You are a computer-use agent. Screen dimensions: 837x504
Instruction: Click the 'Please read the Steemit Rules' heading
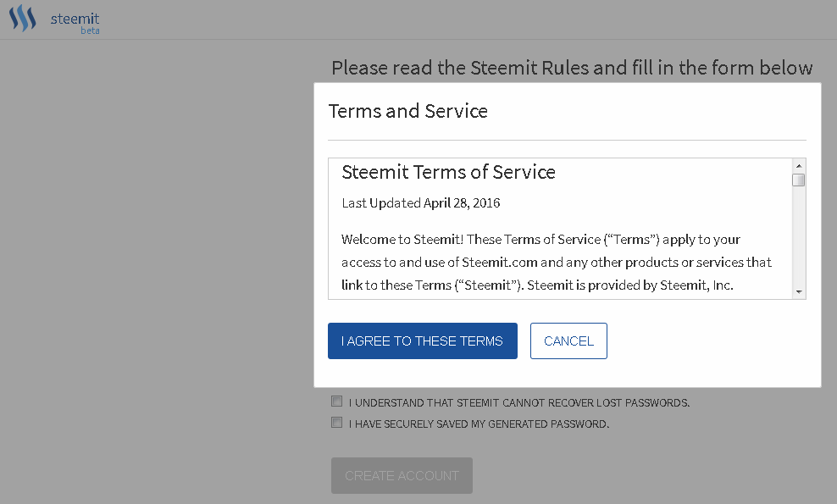coord(572,68)
